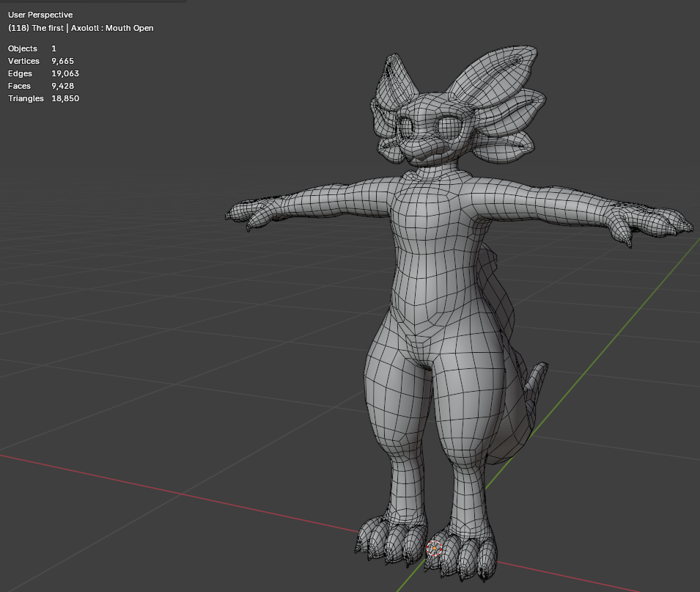Click the Axolotl : Mouth Open object label

[x=112, y=28]
